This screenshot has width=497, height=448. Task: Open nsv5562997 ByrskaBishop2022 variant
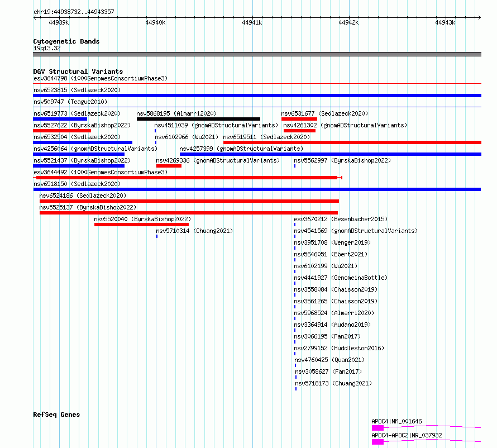[342, 160]
